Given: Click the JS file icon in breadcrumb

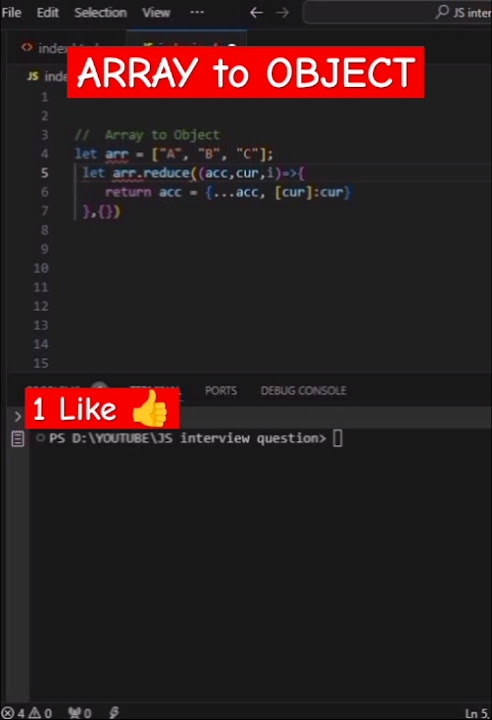Looking at the screenshot, I should coord(33,76).
